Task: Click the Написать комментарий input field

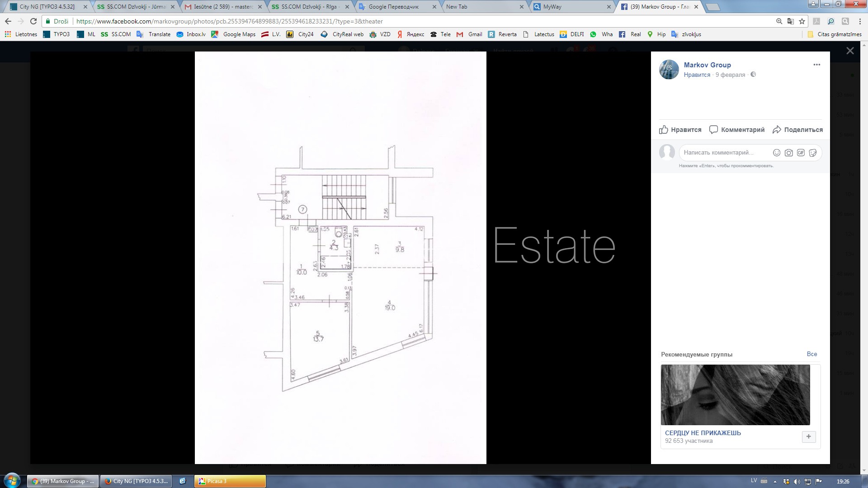Action: click(x=723, y=153)
